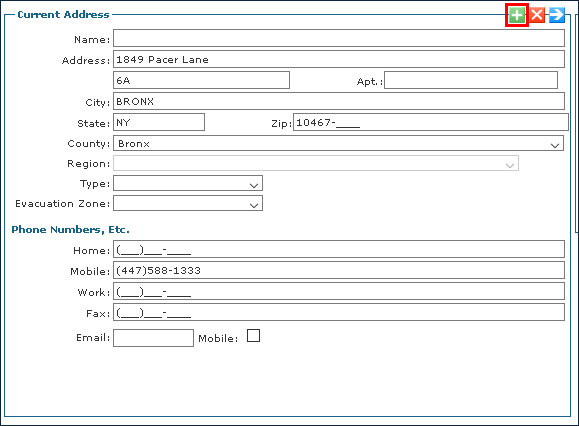This screenshot has width=579, height=426.
Task: Click the Zip field with 10467
Action: click(431, 122)
